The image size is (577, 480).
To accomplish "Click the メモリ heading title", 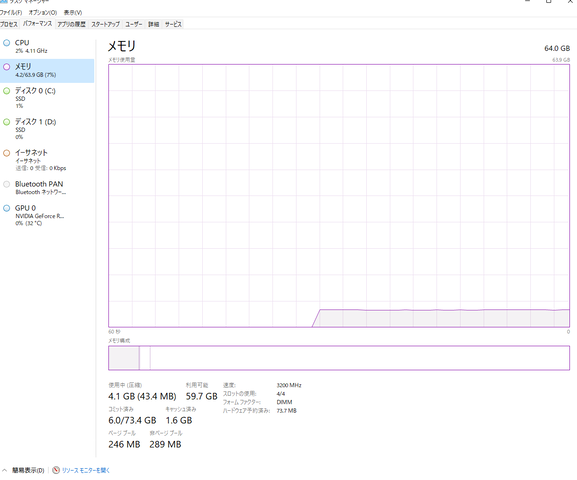I will [x=122, y=46].
